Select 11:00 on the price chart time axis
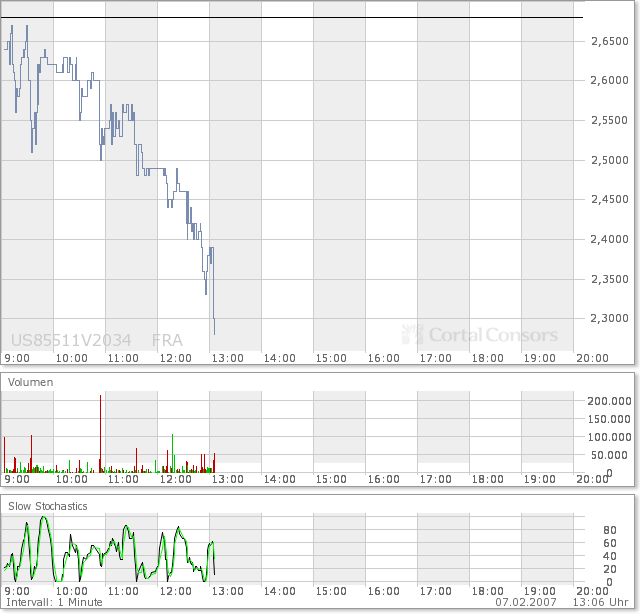 coord(123,358)
